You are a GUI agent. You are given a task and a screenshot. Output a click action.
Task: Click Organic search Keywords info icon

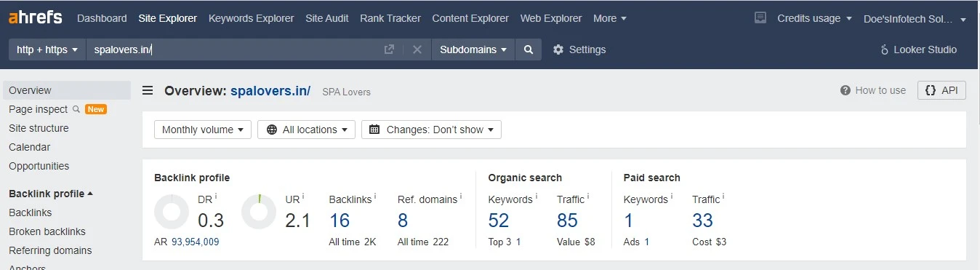pyautogui.click(x=537, y=196)
